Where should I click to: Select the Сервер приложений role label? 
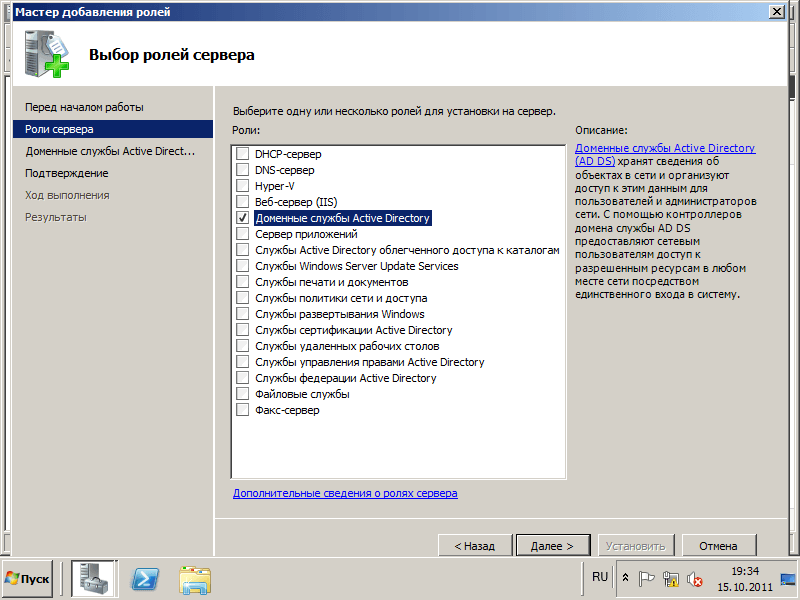(306, 234)
